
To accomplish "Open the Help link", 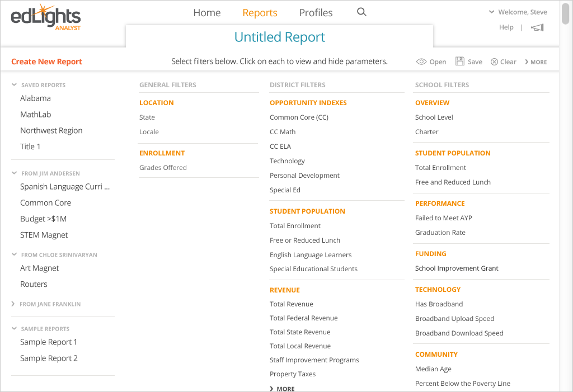I will [506, 27].
